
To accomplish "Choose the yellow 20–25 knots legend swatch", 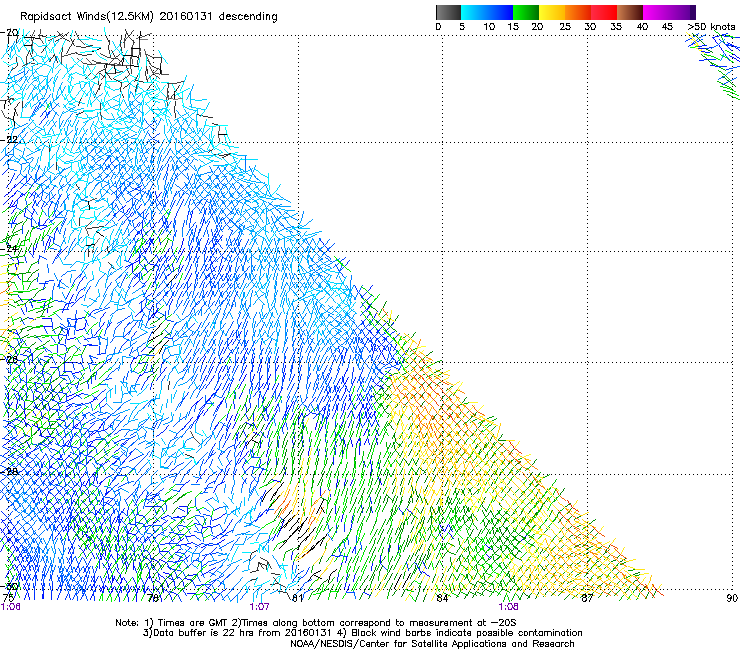I will click(x=552, y=12).
